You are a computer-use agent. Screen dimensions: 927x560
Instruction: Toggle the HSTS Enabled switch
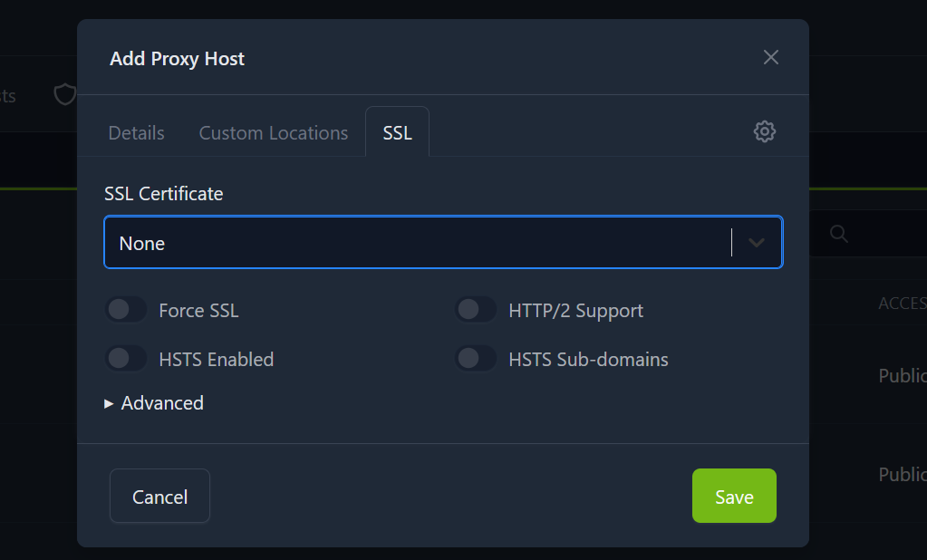pyautogui.click(x=126, y=358)
